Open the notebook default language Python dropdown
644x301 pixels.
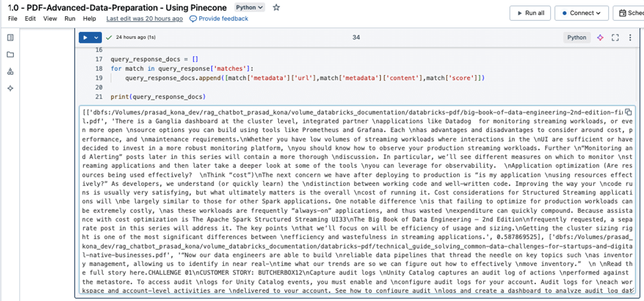point(250,8)
